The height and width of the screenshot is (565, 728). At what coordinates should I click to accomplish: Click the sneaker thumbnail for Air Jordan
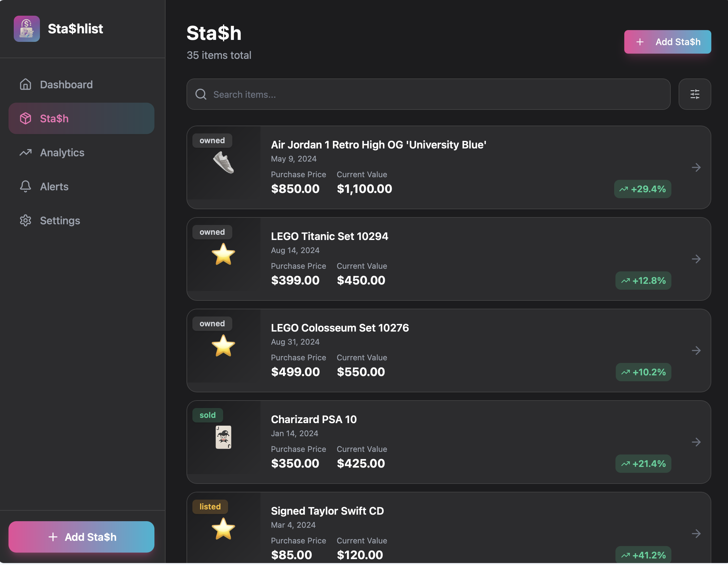point(223,163)
